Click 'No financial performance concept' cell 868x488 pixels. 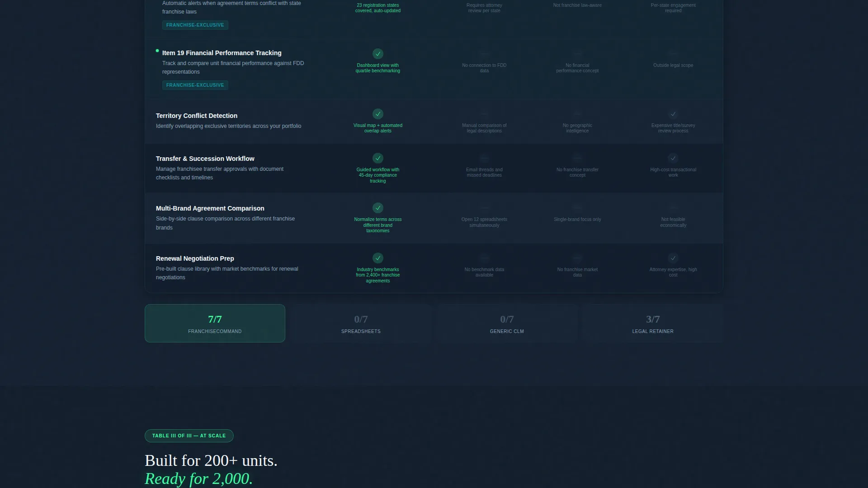click(577, 68)
